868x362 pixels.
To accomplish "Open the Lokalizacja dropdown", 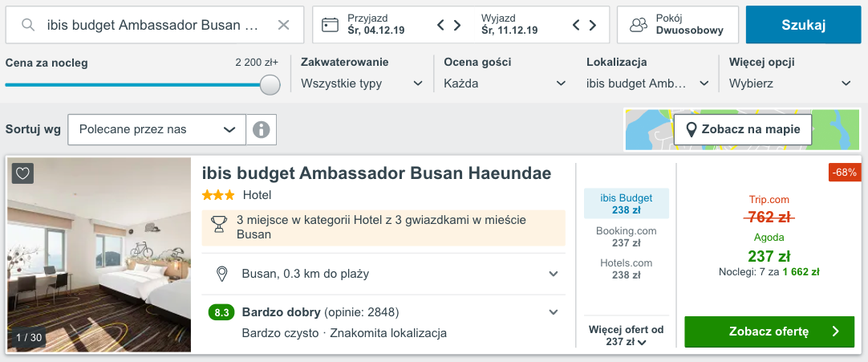I will (x=647, y=83).
